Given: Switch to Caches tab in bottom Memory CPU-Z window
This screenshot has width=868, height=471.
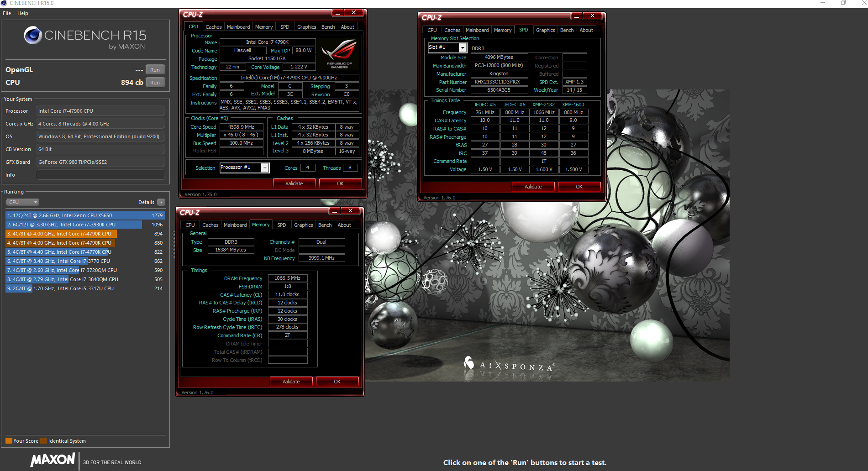Looking at the screenshot, I should click(x=210, y=225).
